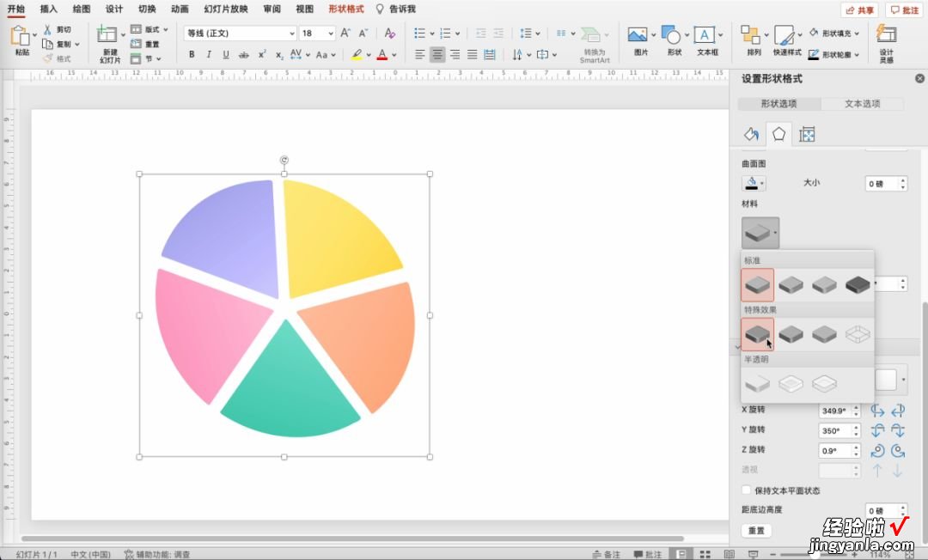The image size is (928, 560).
Task: Open the font size combo box
Action: coord(317,33)
